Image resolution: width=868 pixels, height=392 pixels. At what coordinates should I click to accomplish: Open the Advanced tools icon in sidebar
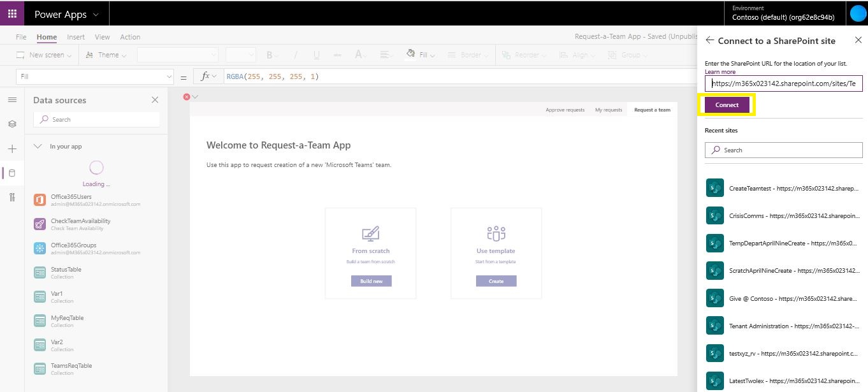click(x=12, y=197)
